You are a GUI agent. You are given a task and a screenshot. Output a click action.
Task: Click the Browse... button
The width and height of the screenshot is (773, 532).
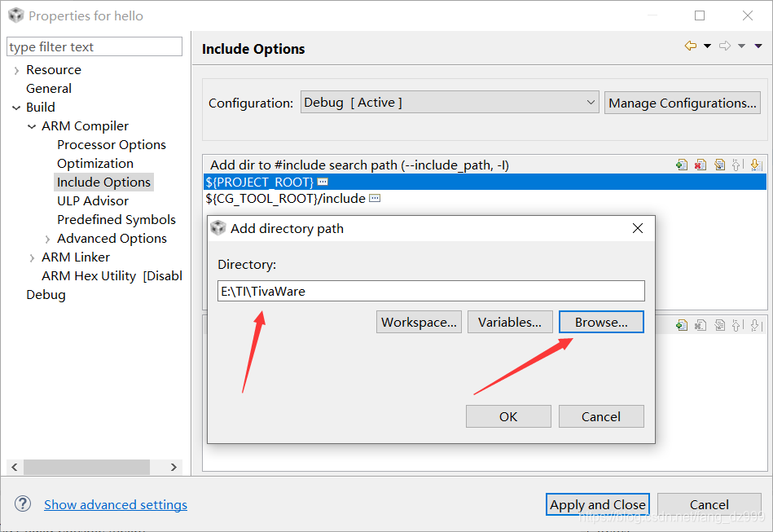[x=601, y=322]
